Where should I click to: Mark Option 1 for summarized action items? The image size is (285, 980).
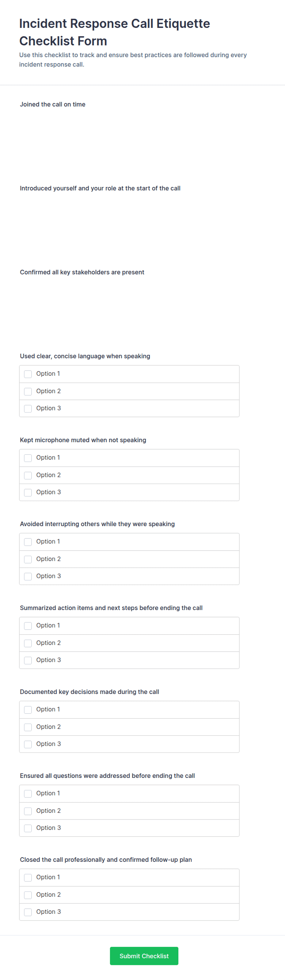[x=28, y=626]
